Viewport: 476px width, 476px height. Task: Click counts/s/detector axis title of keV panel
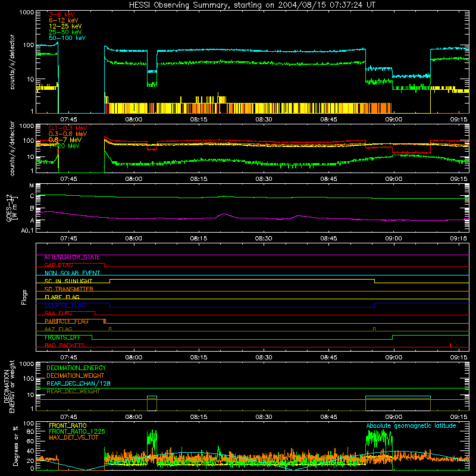[12, 62]
